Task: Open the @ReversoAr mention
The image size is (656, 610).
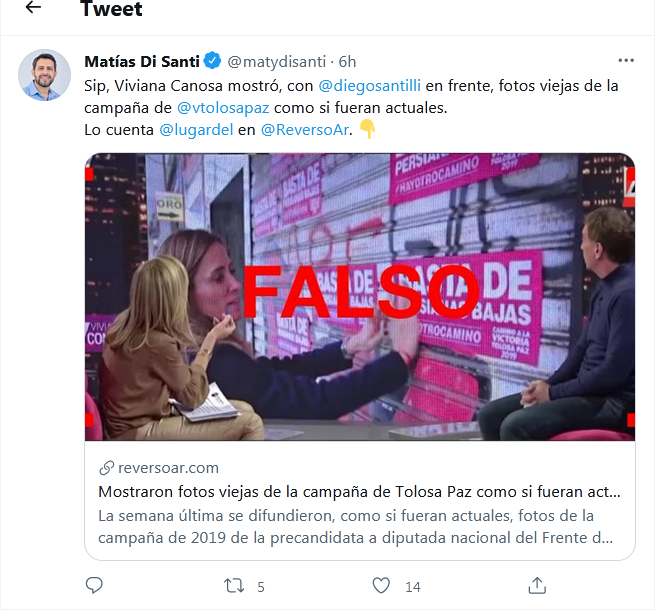Action: (x=305, y=130)
